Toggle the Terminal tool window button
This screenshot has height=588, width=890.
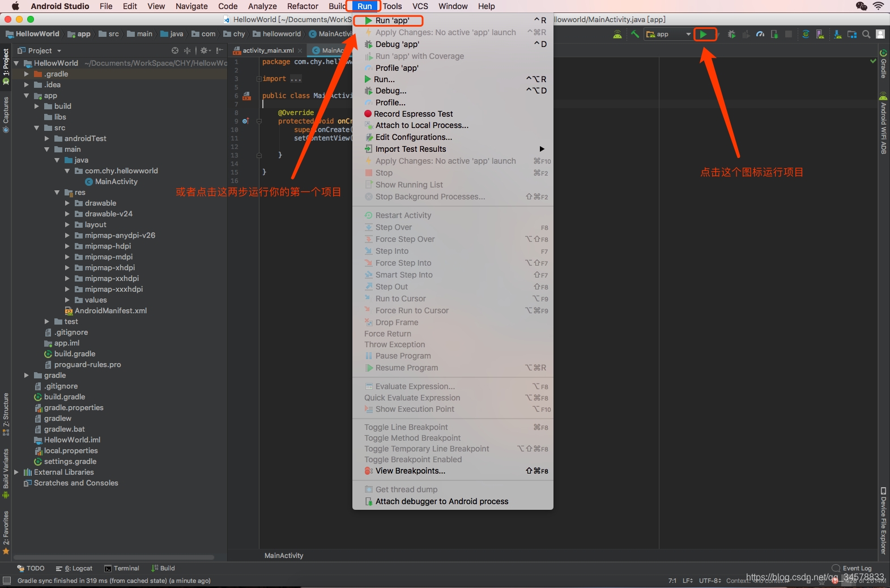(x=122, y=568)
